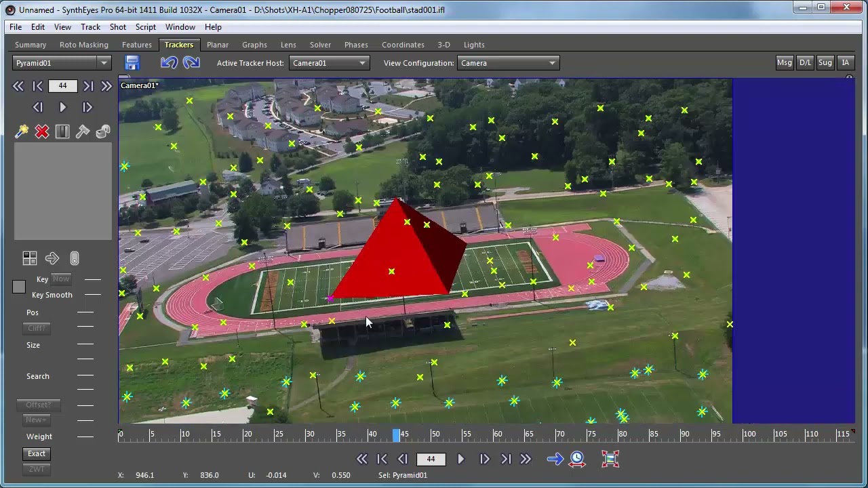Switch to the Planar tab

(218, 45)
